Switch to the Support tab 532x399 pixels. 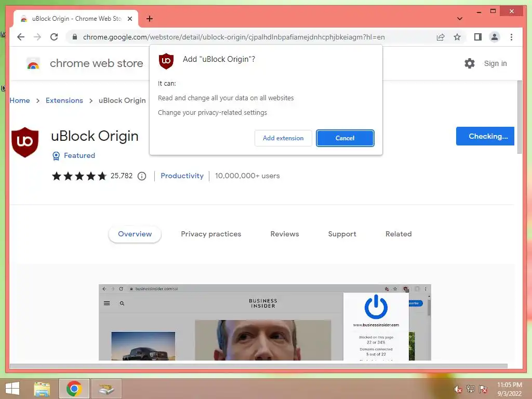tap(342, 234)
